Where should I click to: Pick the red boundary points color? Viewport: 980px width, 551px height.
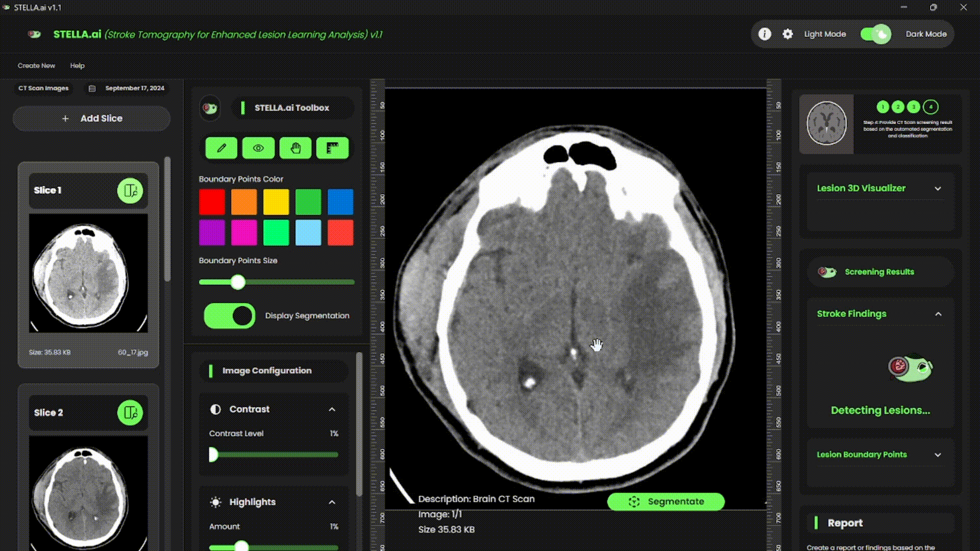coord(212,202)
